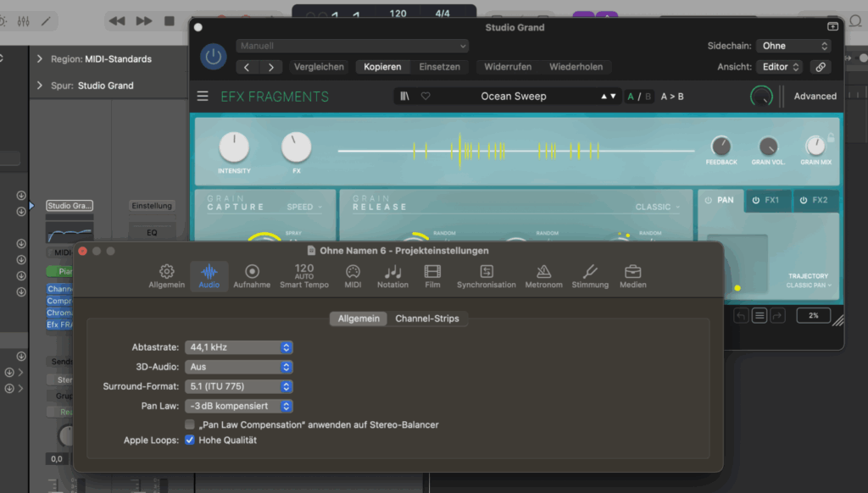
Task: Switch to the Notation settings pane
Action: (392, 275)
